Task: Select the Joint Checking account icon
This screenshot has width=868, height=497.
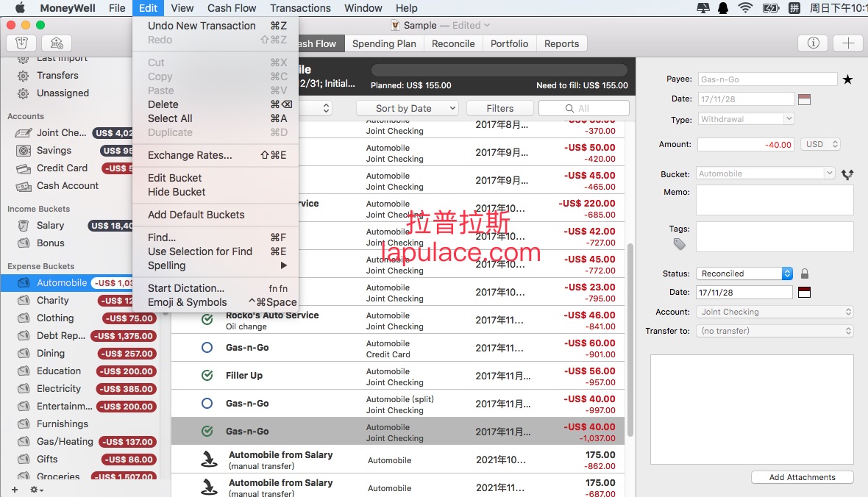Action: point(24,133)
